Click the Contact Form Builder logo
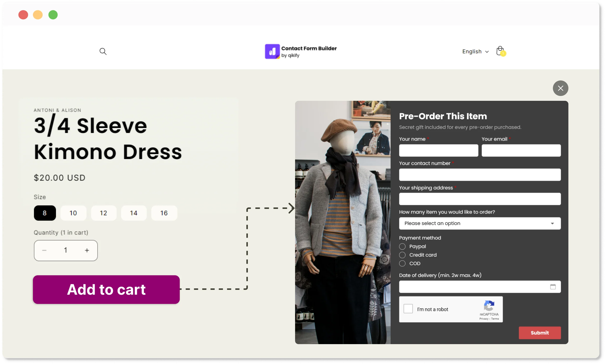This screenshot has width=605, height=364. coord(301,52)
